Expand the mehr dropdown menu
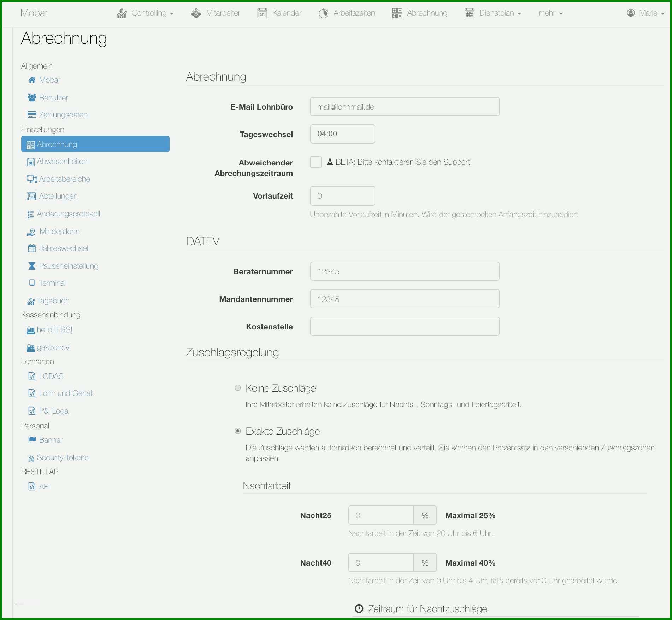 click(550, 13)
